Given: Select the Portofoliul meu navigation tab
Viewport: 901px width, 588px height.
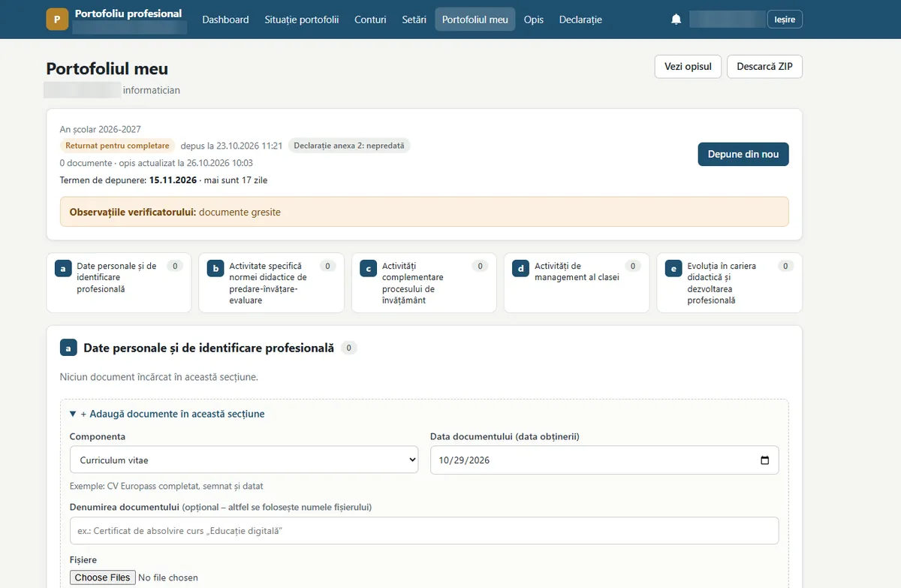Looking at the screenshot, I should [475, 20].
